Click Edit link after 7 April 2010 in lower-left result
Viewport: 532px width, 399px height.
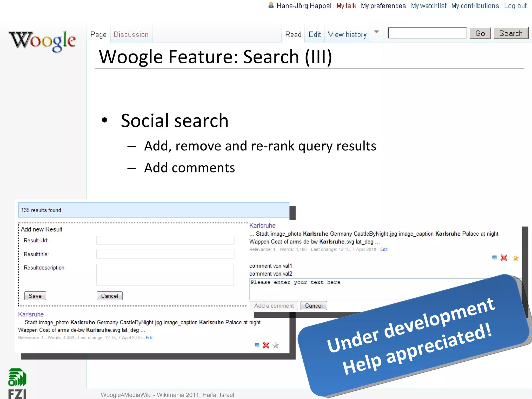coord(149,338)
